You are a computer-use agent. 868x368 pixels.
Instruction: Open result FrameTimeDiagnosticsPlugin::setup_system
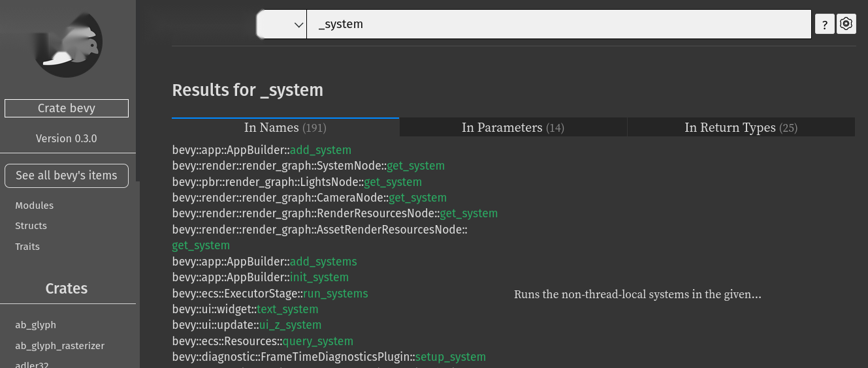(x=329, y=357)
